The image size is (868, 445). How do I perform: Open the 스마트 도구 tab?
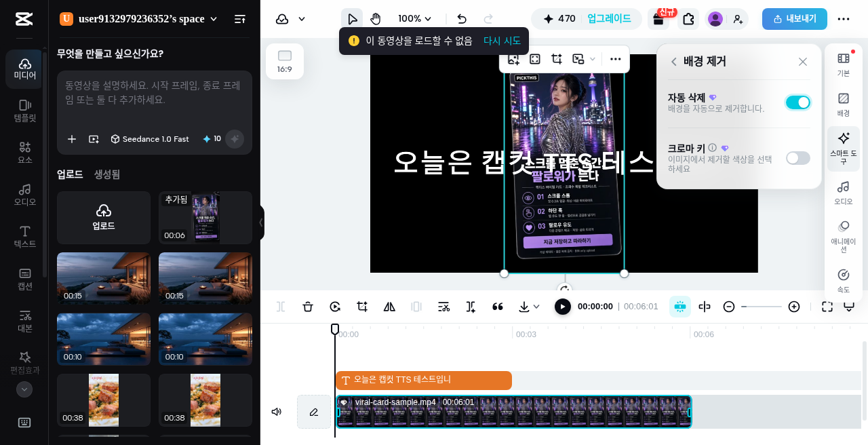tap(844, 149)
